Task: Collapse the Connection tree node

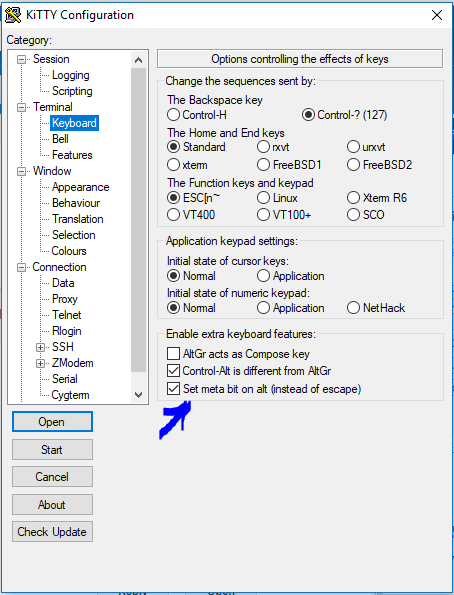Action: click(x=22, y=268)
